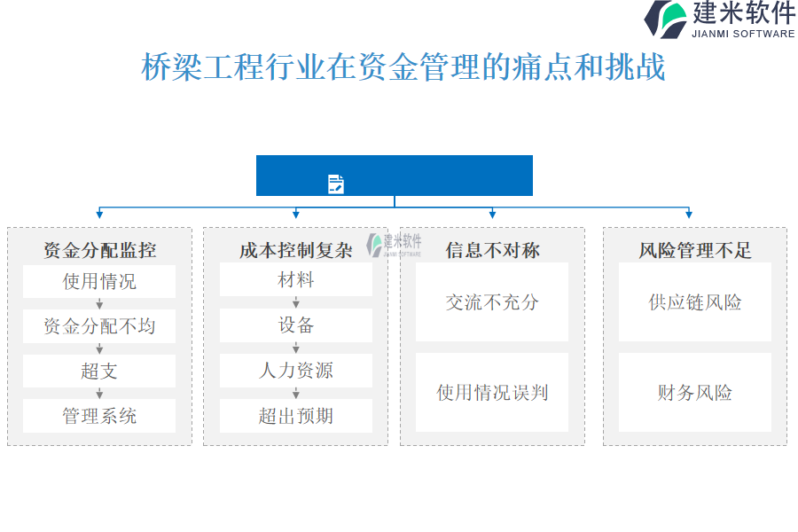Image resolution: width=798 pixels, height=532 pixels.
Task: Select the 供应链风险 box
Action: 695,301
